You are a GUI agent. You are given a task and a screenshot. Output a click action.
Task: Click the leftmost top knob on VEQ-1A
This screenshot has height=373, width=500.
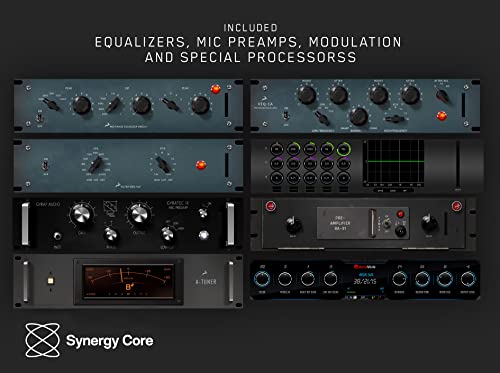pyautogui.click(x=307, y=95)
